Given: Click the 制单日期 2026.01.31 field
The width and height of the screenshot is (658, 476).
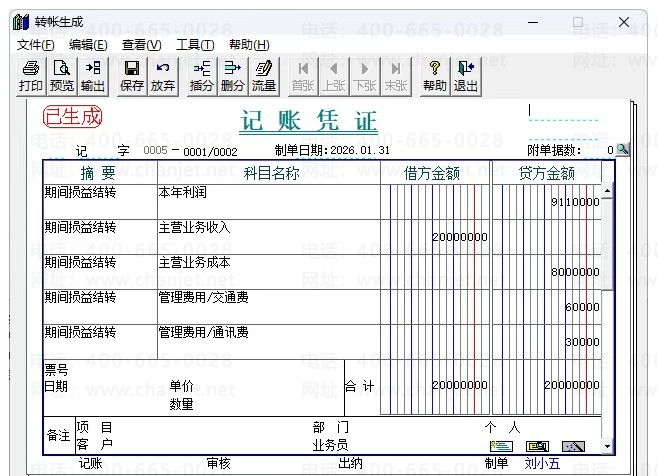Looking at the screenshot, I should pyautogui.click(x=360, y=150).
